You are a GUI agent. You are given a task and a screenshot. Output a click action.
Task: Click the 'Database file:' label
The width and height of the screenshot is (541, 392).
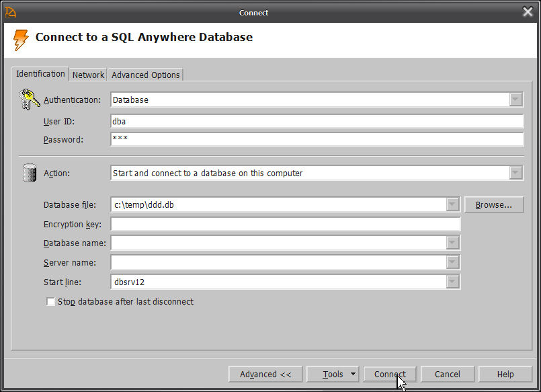tap(70, 204)
